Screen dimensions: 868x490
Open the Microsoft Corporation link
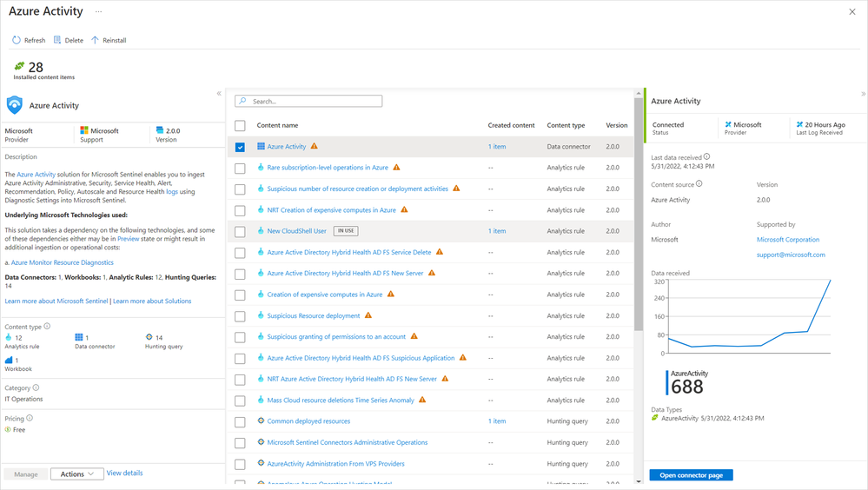pyautogui.click(x=788, y=239)
